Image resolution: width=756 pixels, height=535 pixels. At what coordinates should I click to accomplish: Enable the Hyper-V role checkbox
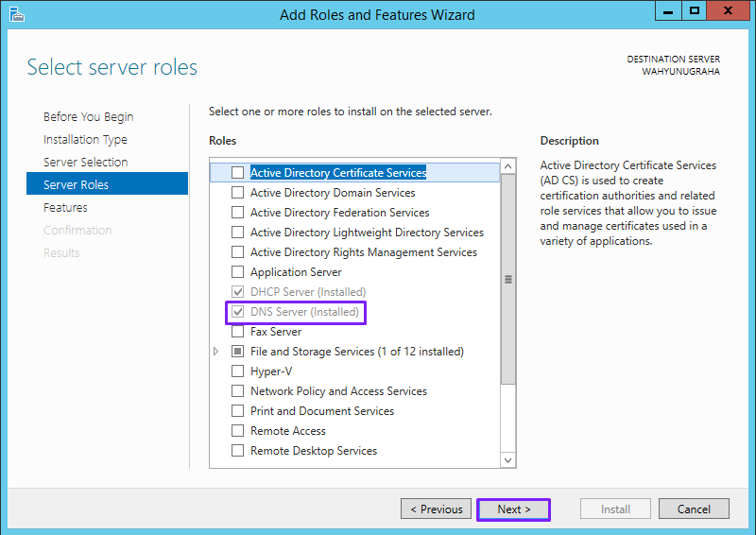pyautogui.click(x=238, y=371)
